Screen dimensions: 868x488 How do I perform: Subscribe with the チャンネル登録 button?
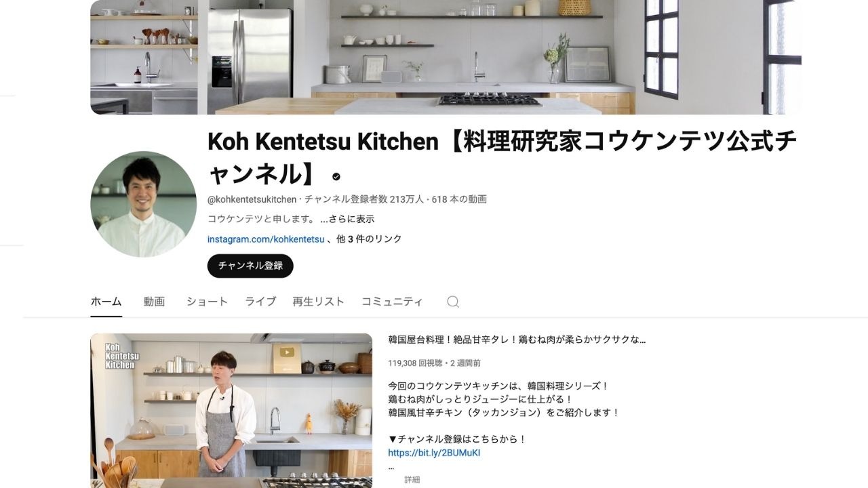coord(250,266)
